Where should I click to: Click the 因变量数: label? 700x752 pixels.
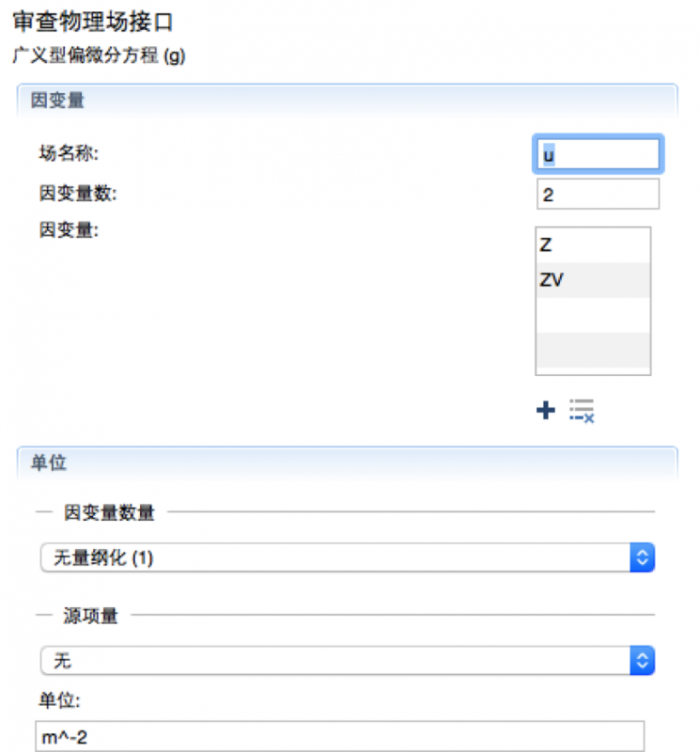[x=78, y=194]
